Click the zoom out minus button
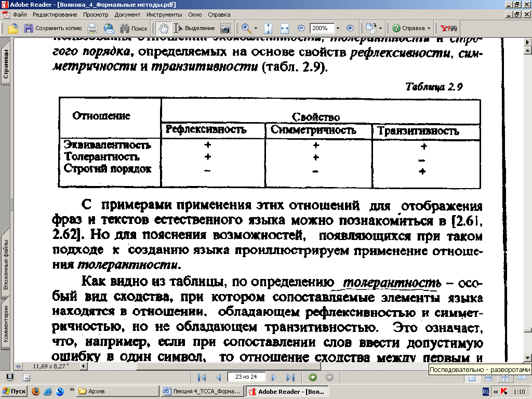 [301, 28]
